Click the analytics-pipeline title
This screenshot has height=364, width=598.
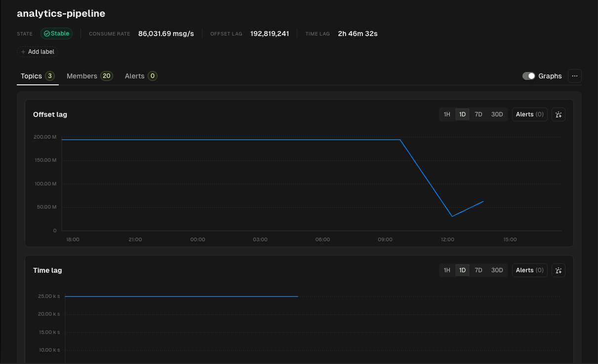[61, 13]
